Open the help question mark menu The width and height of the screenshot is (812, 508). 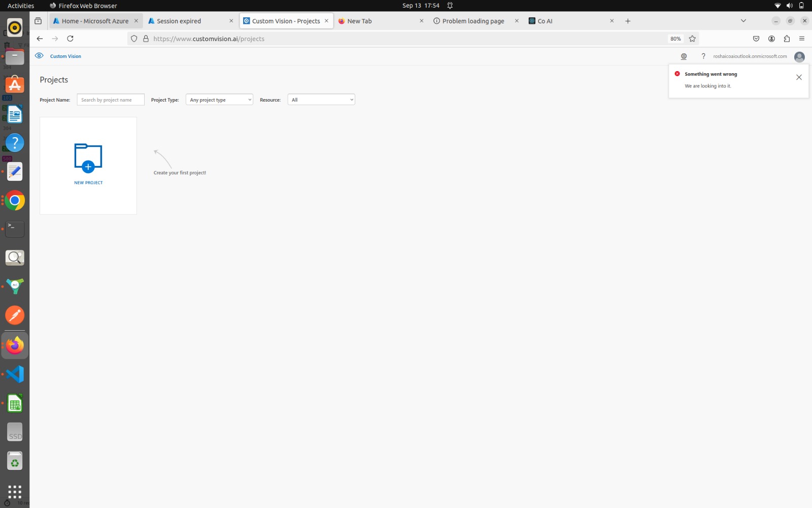tap(703, 56)
